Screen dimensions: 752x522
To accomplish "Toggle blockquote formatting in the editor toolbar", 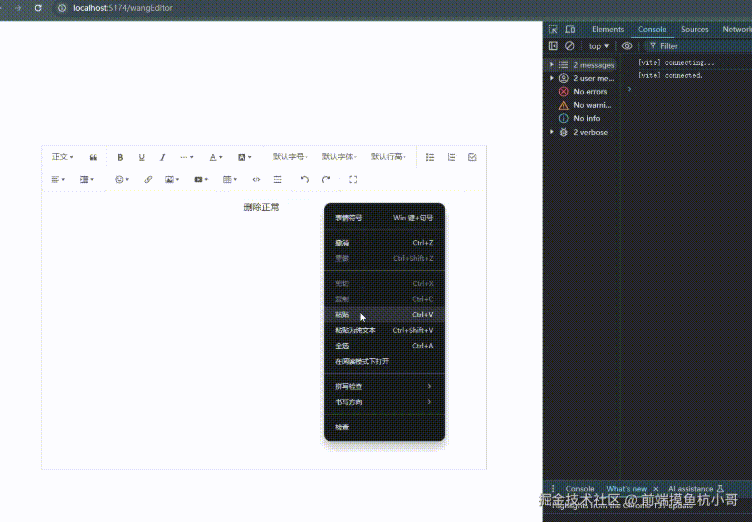I will click(93, 157).
